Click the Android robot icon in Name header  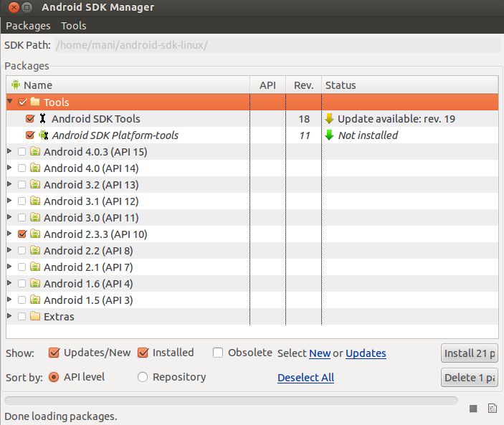pos(16,85)
